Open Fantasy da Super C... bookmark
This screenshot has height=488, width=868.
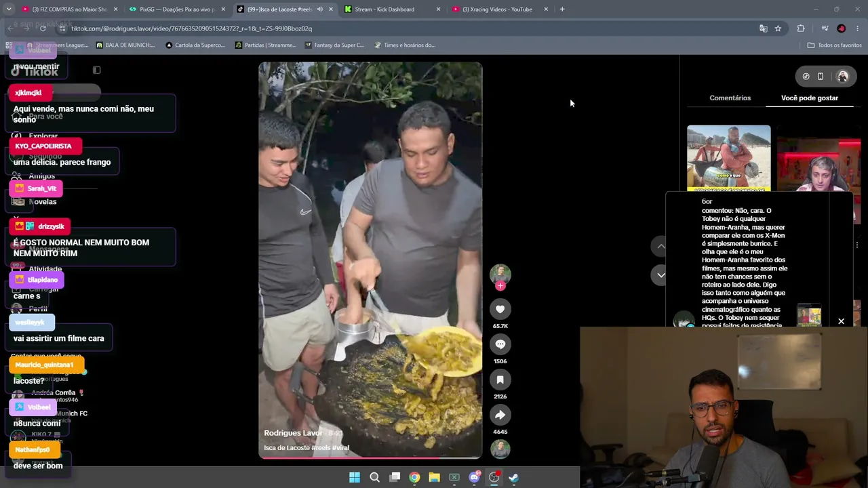335,45
